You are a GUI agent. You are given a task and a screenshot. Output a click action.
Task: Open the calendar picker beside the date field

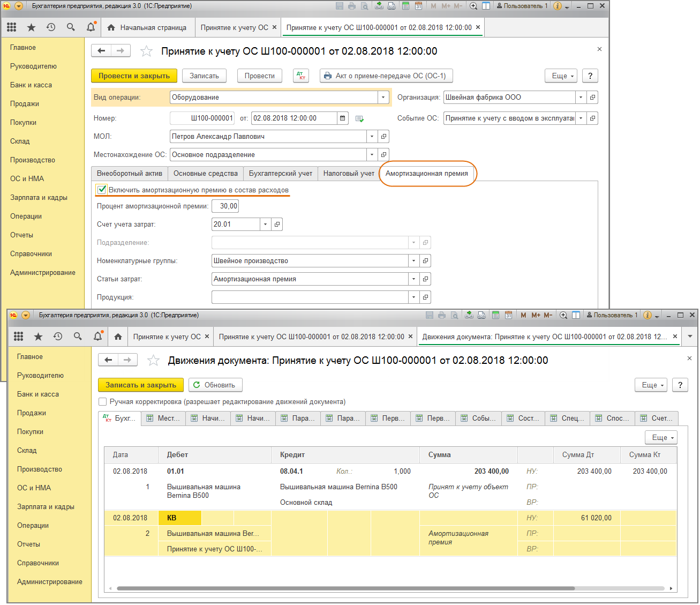pos(343,118)
